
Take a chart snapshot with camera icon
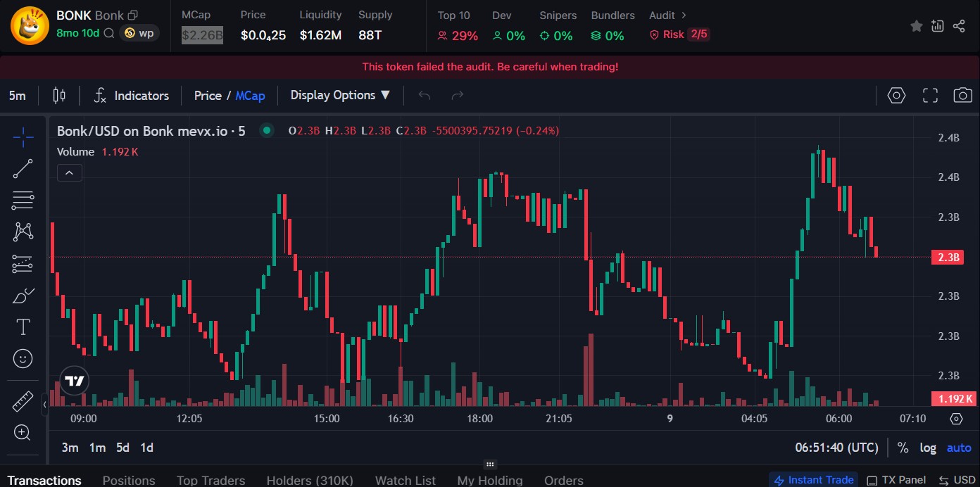click(962, 96)
